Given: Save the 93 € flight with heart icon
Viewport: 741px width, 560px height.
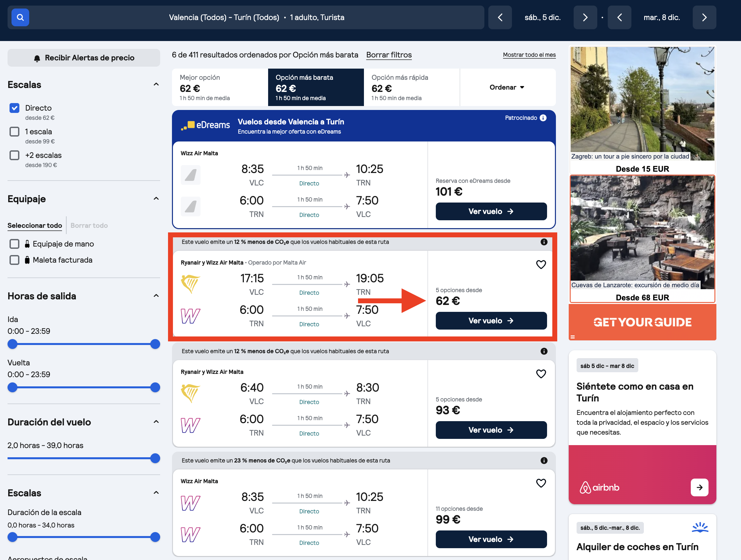Looking at the screenshot, I should pyautogui.click(x=541, y=374).
